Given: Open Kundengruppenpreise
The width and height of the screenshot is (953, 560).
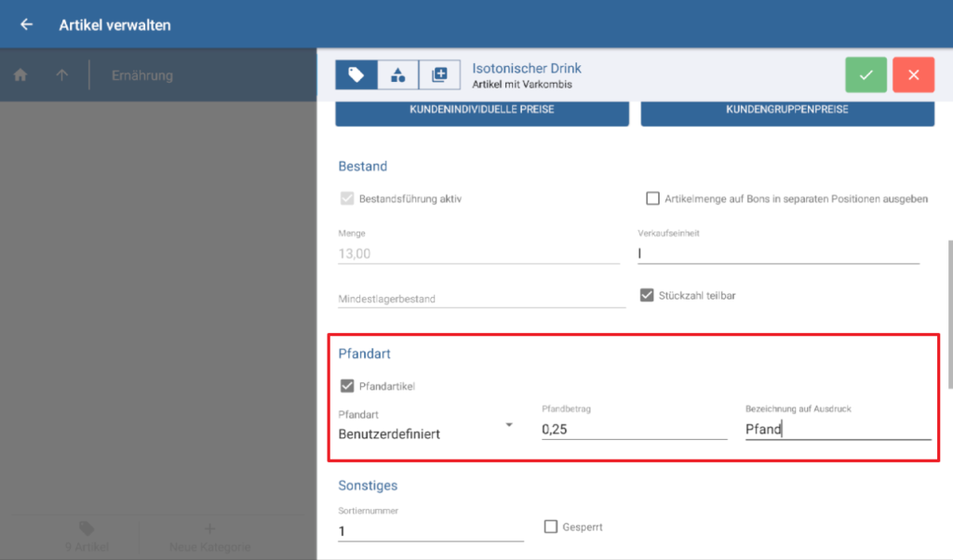Looking at the screenshot, I should pyautogui.click(x=787, y=113).
